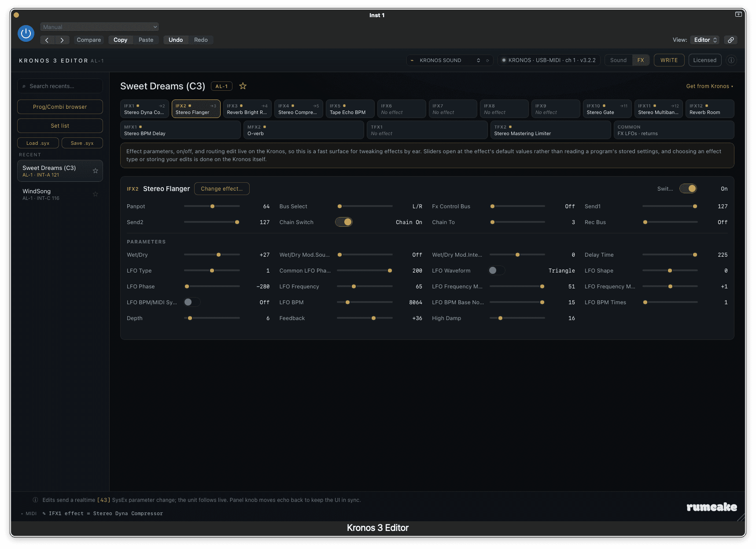Click Copy button

click(x=121, y=40)
